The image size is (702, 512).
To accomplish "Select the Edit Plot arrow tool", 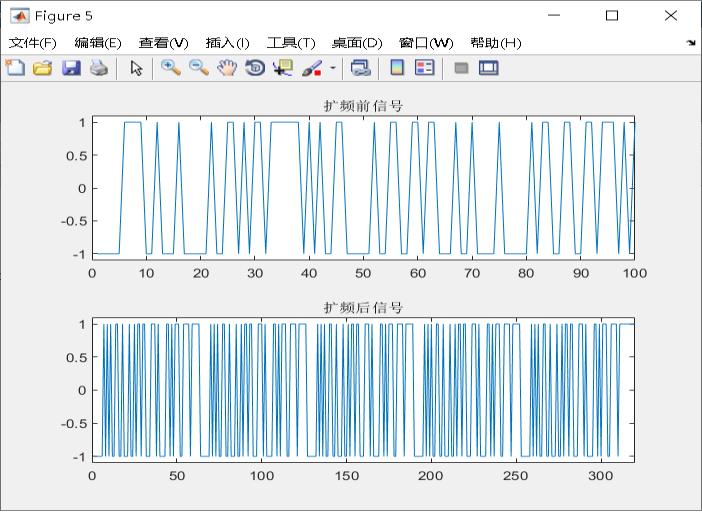I will click(x=136, y=68).
